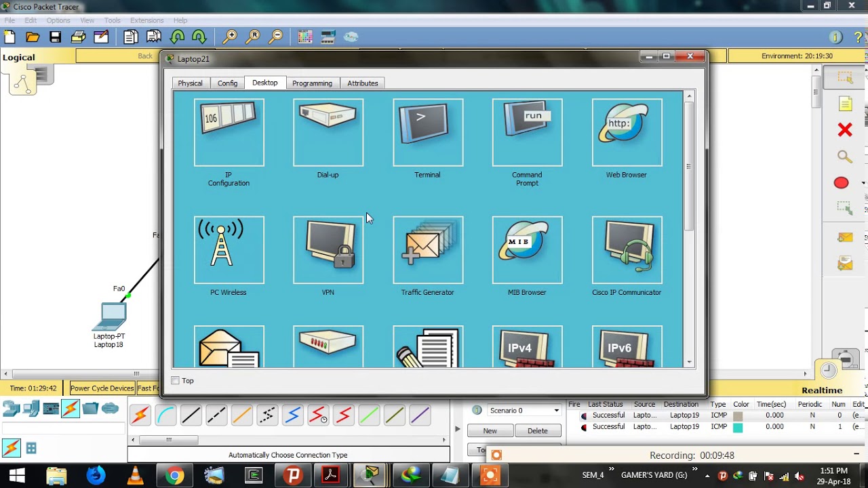Select the Place Note tool
The height and width of the screenshot is (488, 868).
click(x=844, y=104)
